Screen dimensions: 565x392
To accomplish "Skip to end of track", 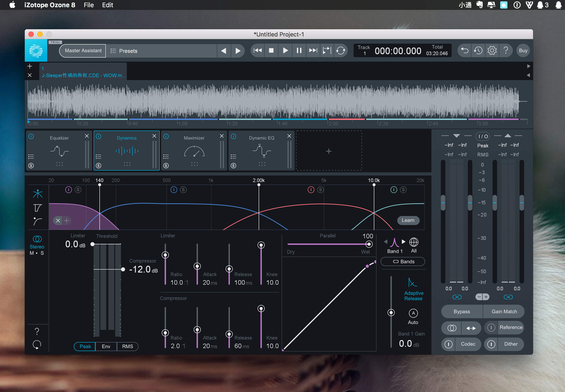I will tap(313, 51).
